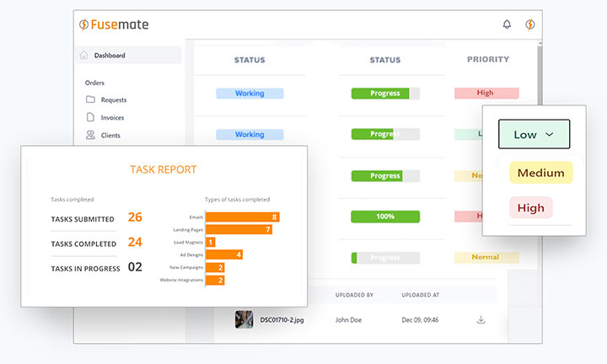
Task: Click the first Working status badge
Action: click(x=249, y=94)
